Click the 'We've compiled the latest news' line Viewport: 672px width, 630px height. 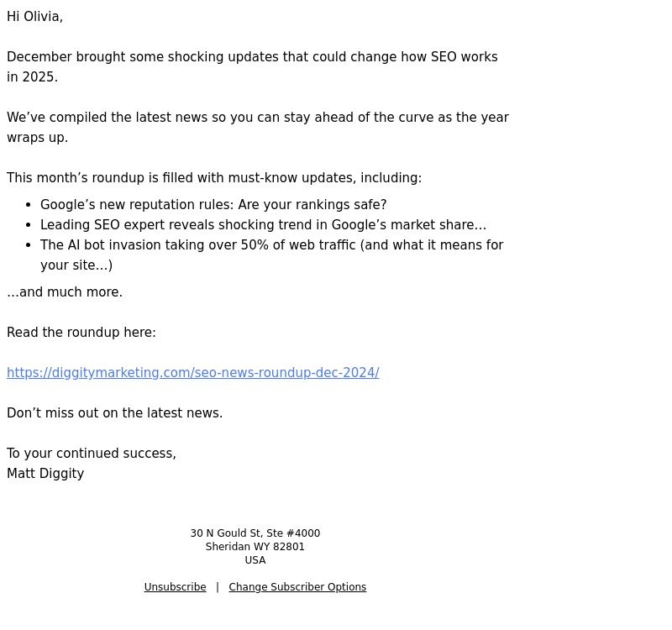tap(258, 118)
